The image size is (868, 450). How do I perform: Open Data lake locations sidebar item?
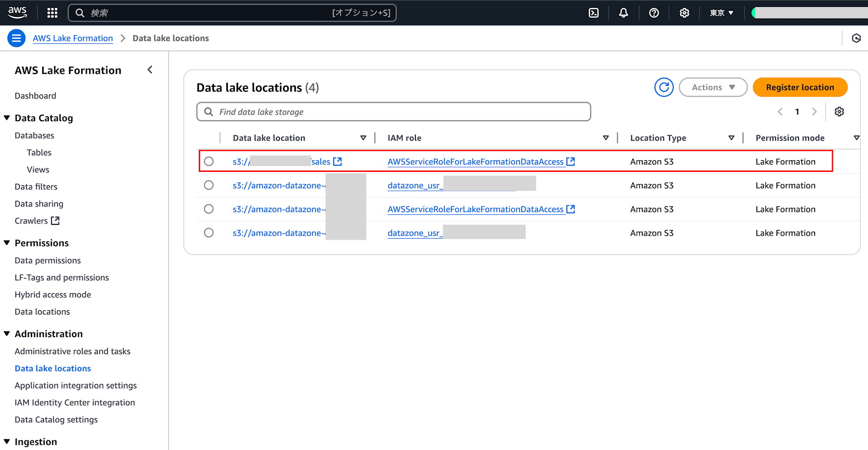coord(53,368)
